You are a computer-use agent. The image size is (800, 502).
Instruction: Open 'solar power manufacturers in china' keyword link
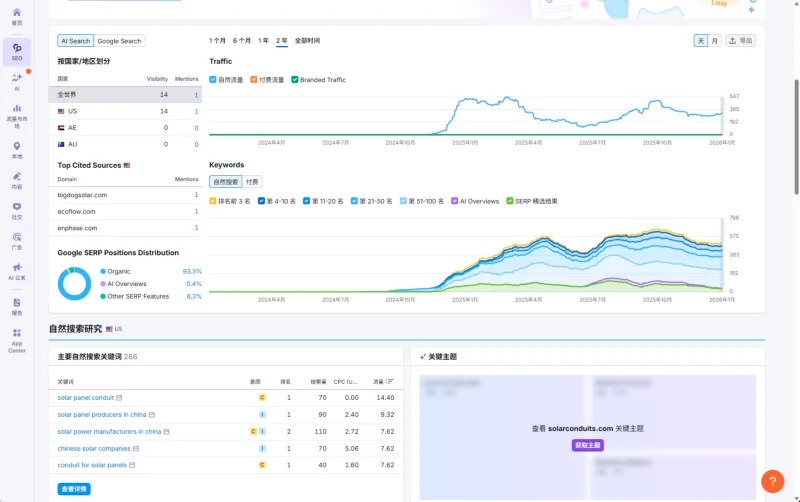click(x=109, y=432)
